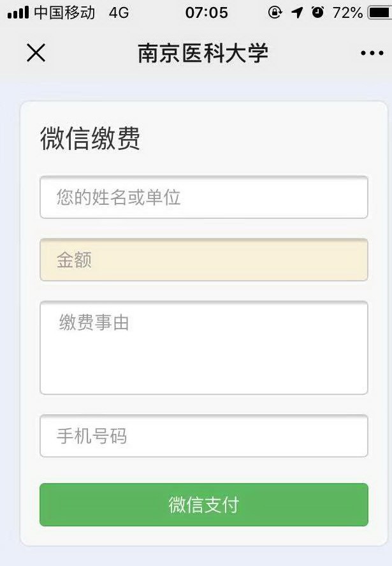Focus the 手机号码 phone number field
The width and height of the screenshot is (392, 566).
pos(204,436)
